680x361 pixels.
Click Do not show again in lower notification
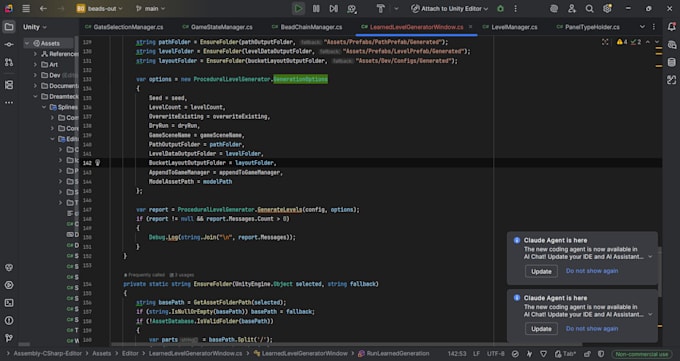592,328
